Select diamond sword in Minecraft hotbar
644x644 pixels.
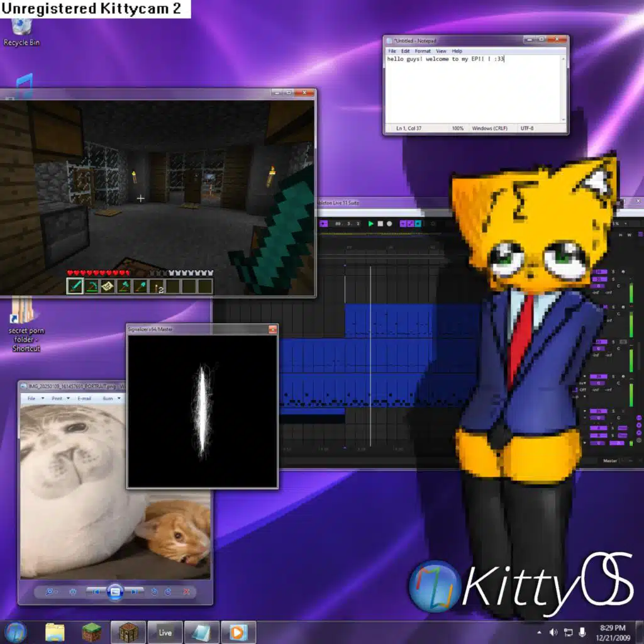coord(75,287)
